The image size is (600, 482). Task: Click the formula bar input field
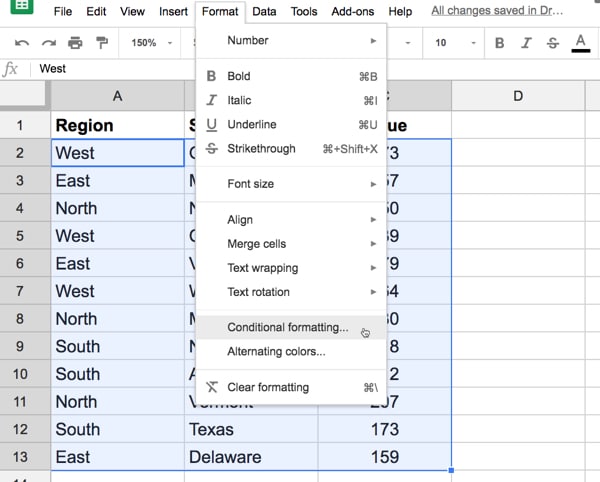click(300, 69)
